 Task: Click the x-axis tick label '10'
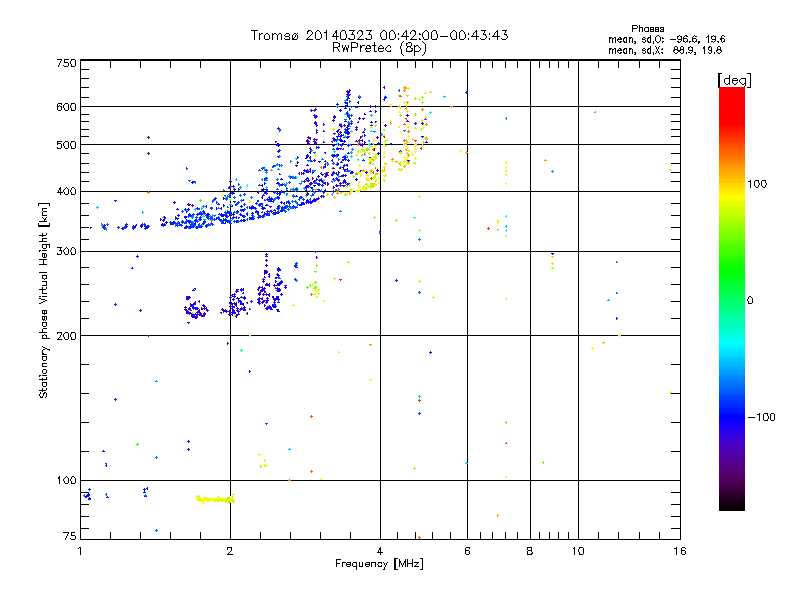click(578, 551)
